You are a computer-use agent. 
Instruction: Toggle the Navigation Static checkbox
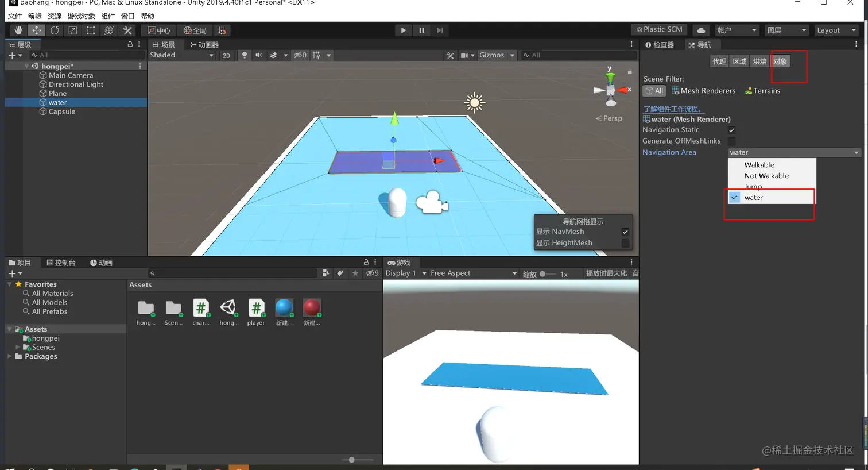732,130
